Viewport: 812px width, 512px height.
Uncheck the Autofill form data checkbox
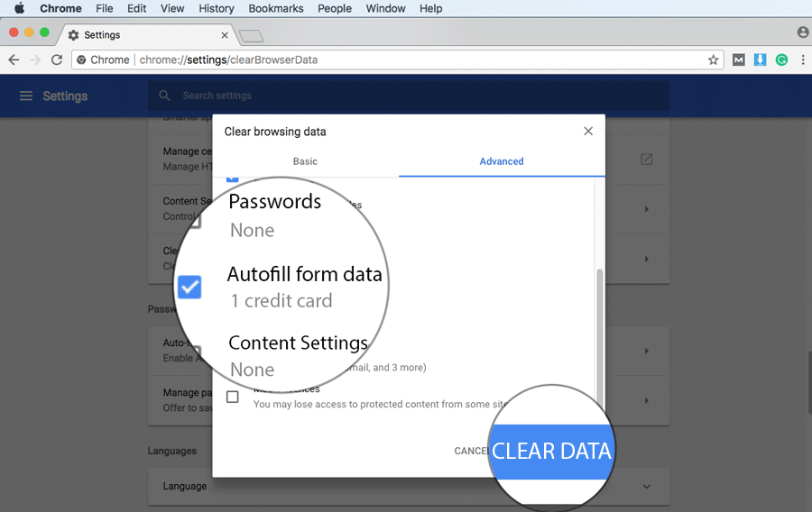pos(189,287)
